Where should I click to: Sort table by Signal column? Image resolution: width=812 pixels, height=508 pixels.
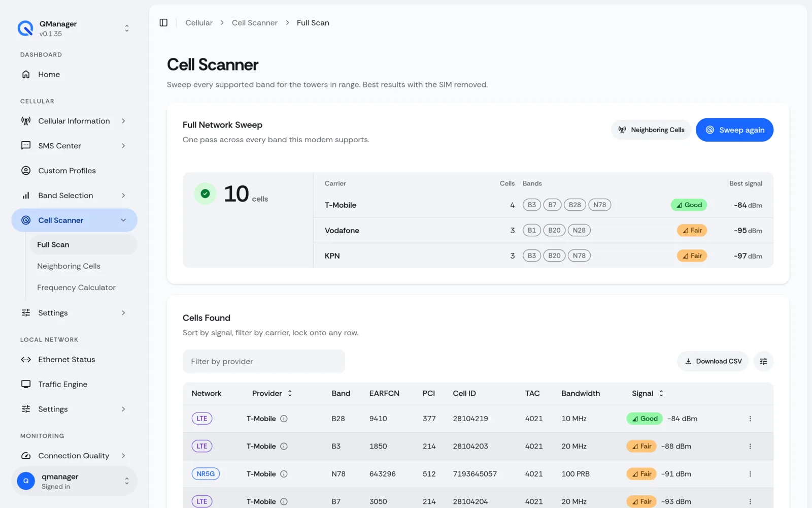[648, 394]
